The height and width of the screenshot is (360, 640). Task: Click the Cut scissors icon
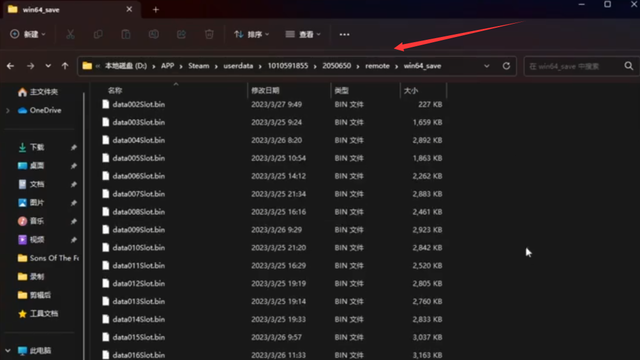pos(70,34)
